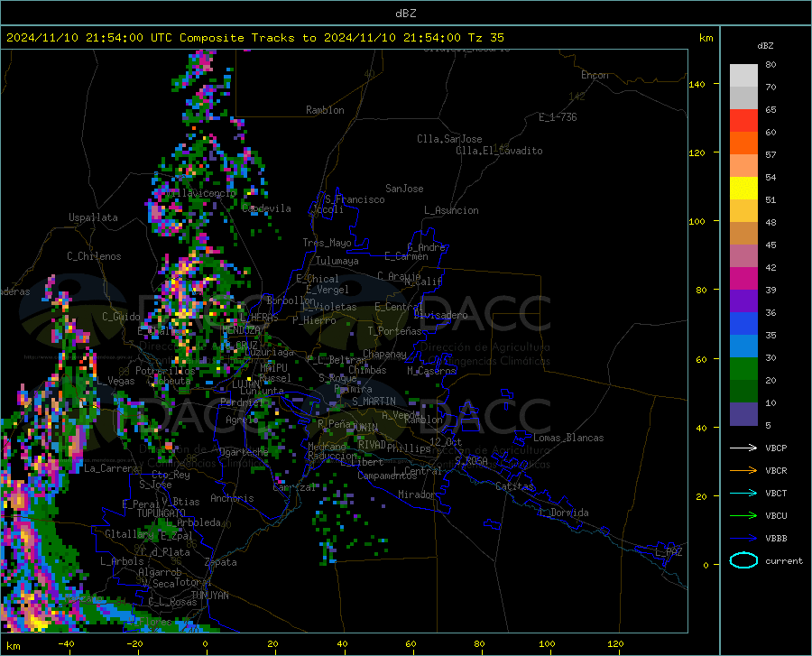Click the La_Carrera map label
Viewport: 812px width, 656px height.
(111, 468)
